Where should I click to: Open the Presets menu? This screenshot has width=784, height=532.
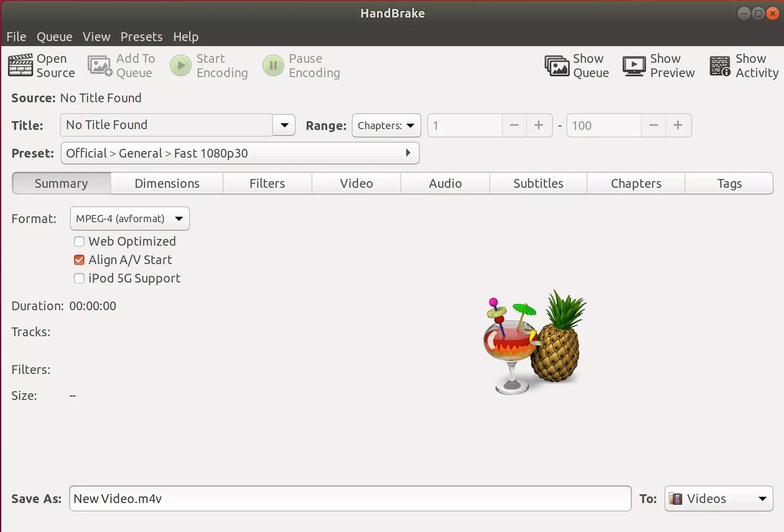click(141, 37)
